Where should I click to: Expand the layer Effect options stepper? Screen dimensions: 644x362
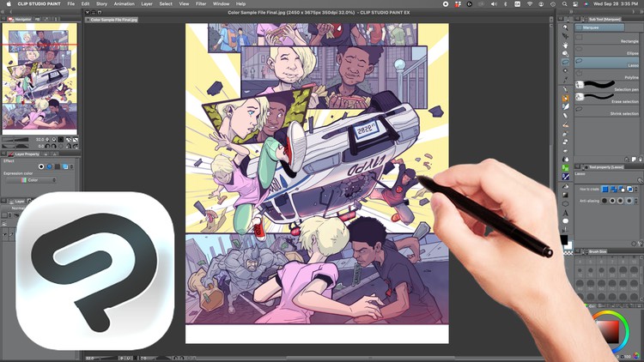click(72, 166)
